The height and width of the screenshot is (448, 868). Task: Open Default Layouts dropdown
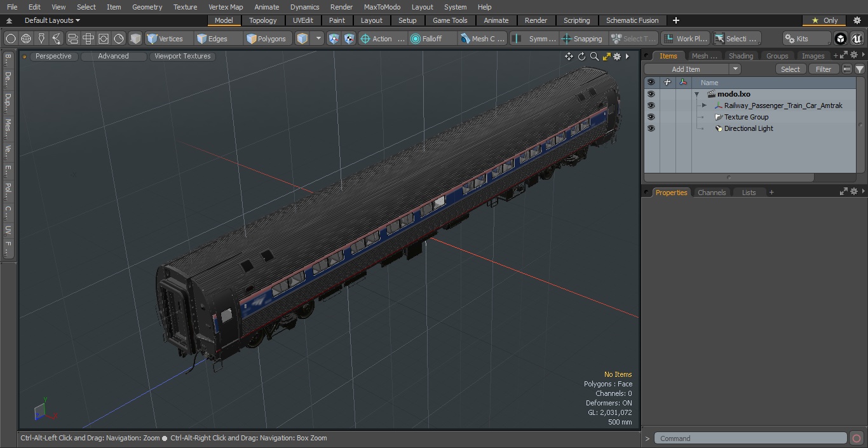(x=52, y=20)
